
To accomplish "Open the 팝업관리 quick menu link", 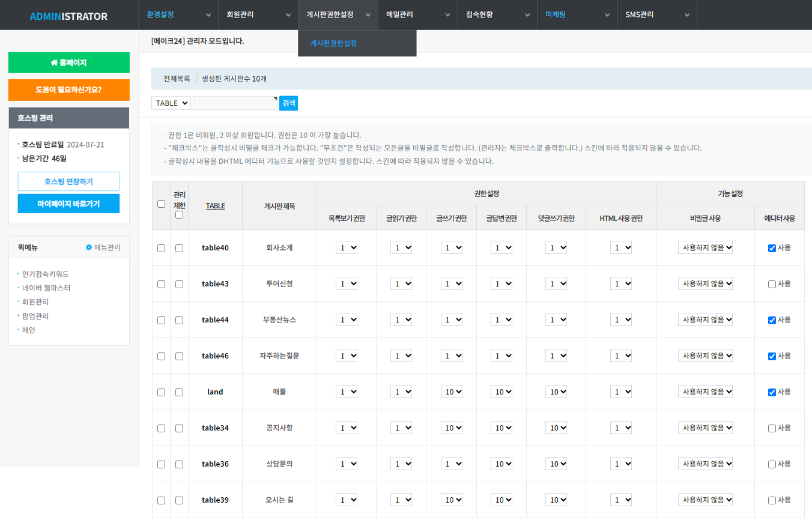I will click(x=35, y=316).
